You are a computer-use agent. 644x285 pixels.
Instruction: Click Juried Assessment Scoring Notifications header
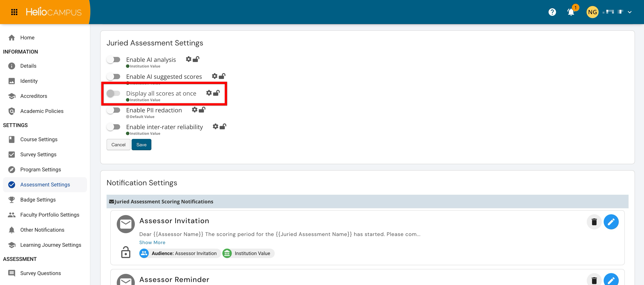tap(367, 201)
